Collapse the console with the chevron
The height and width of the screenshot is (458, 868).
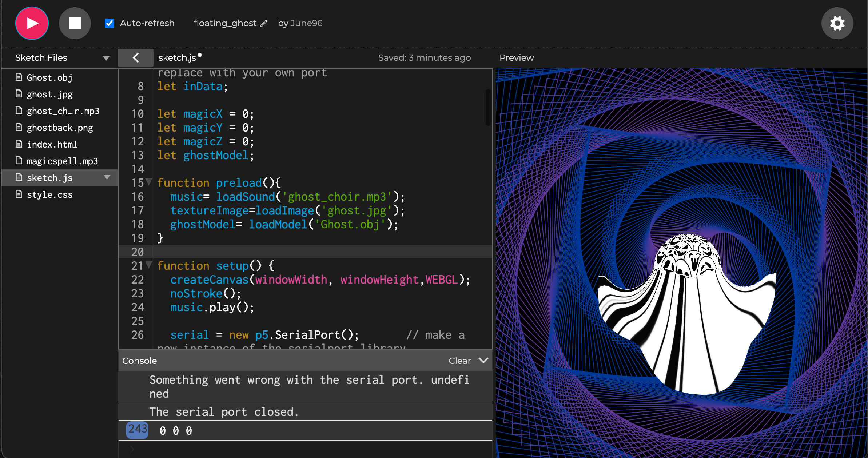pyautogui.click(x=483, y=360)
